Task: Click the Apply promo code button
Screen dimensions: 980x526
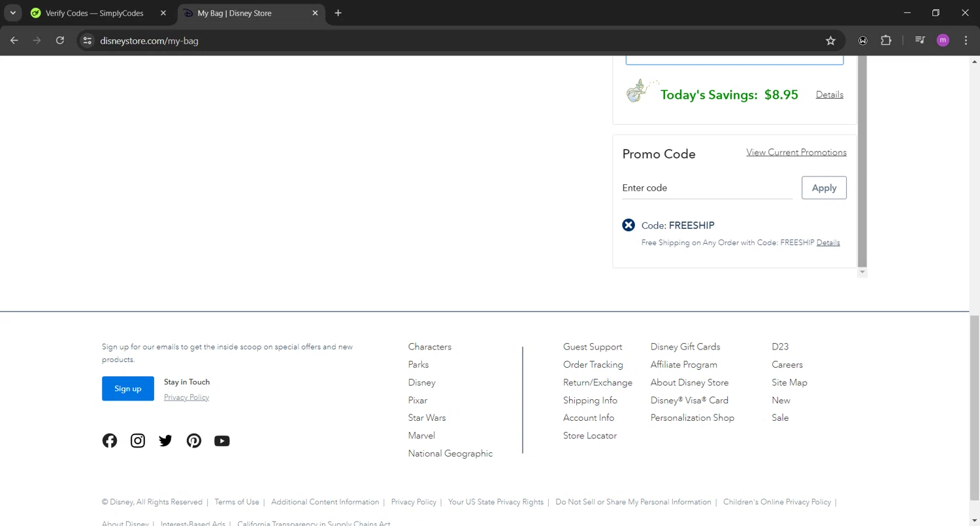Action: [x=824, y=188]
